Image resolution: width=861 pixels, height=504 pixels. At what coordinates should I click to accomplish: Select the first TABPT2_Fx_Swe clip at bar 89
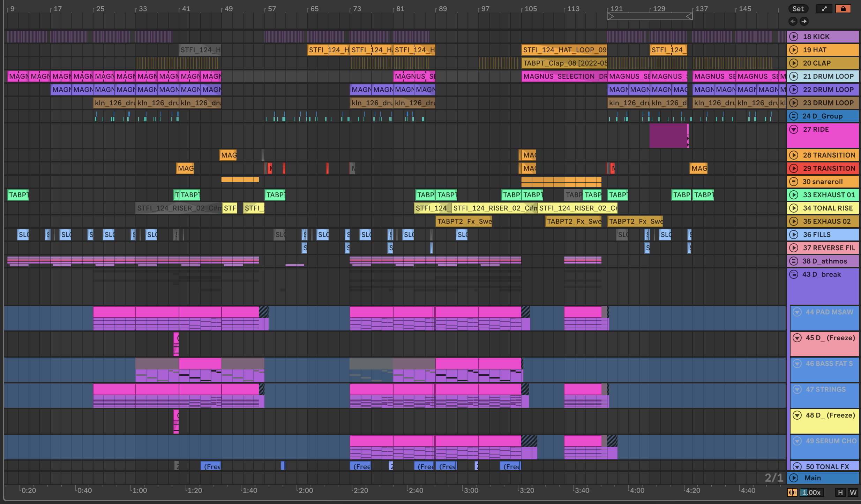pos(464,221)
